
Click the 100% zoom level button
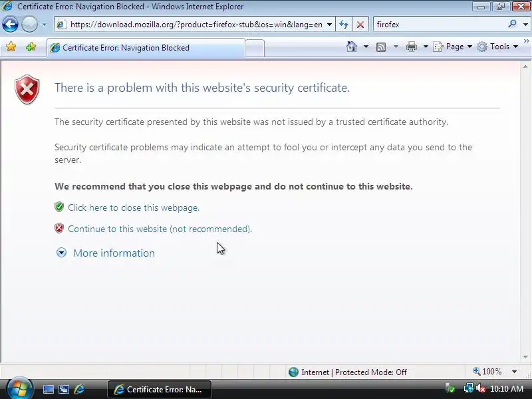coord(487,372)
